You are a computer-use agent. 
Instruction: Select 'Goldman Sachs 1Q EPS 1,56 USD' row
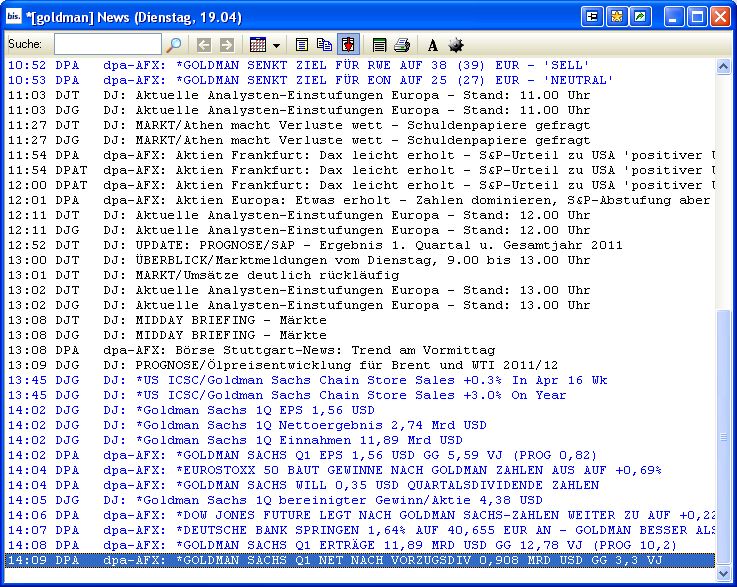point(361,410)
